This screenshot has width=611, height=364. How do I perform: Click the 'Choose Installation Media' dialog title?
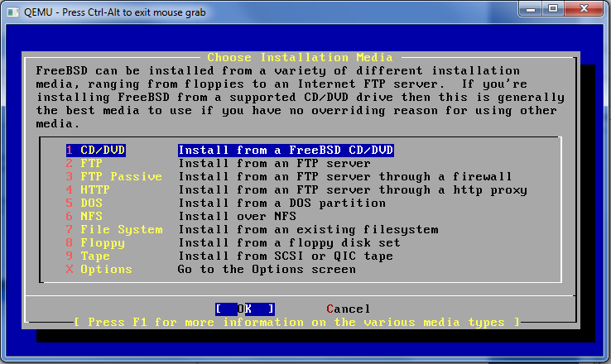coord(300,58)
